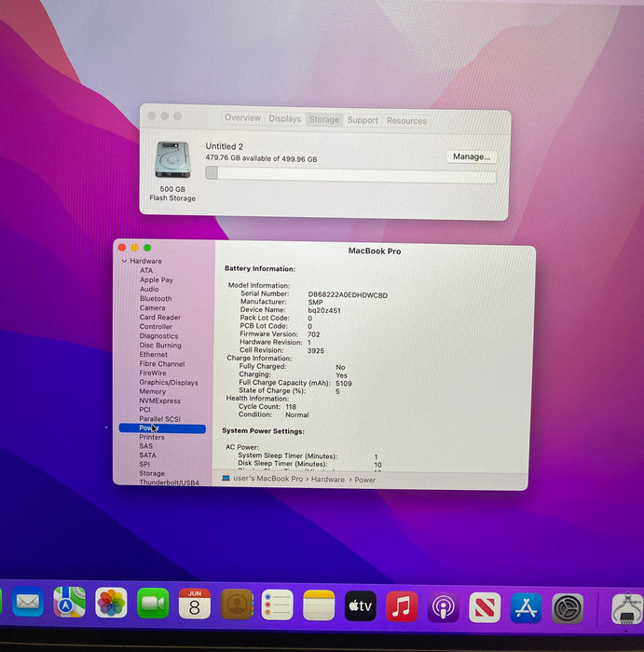
Task: Click the Device Name value bq20z451
Action: click(324, 310)
